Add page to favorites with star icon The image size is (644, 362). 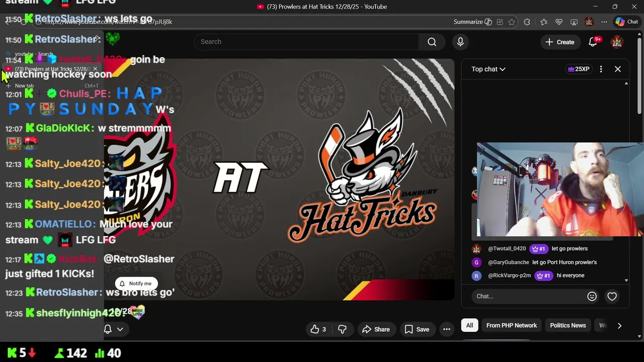pos(512,22)
